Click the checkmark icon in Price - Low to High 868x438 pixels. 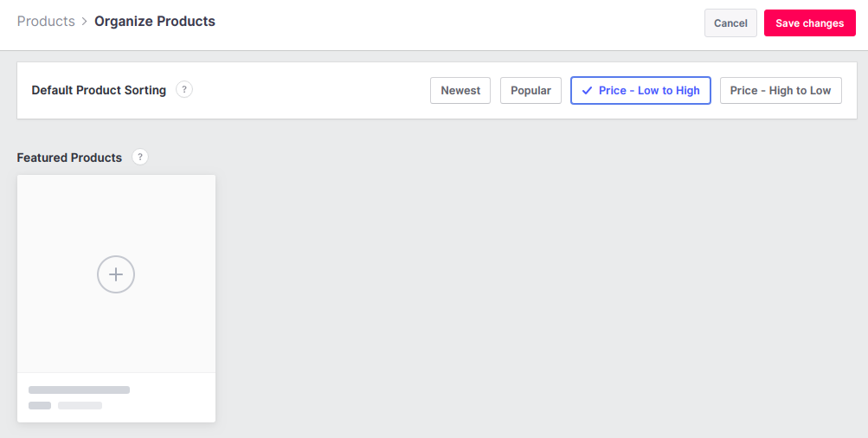[588, 90]
